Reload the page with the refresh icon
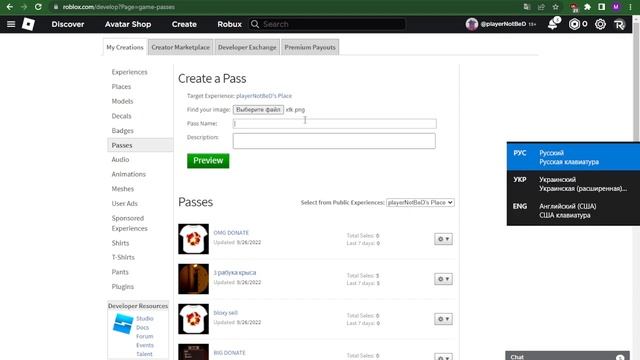The width and height of the screenshot is (640, 360). pos(38,7)
